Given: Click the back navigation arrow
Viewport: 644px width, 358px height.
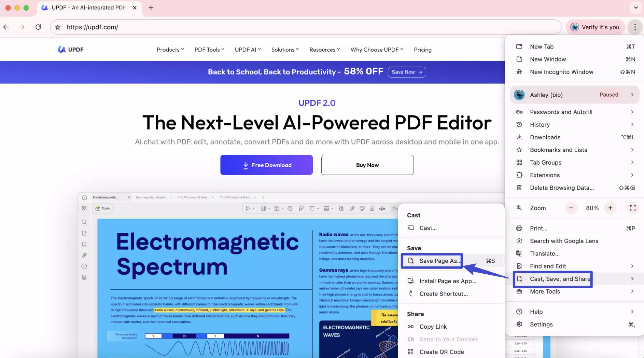Looking at the screenshot, I should pos(6,27).
